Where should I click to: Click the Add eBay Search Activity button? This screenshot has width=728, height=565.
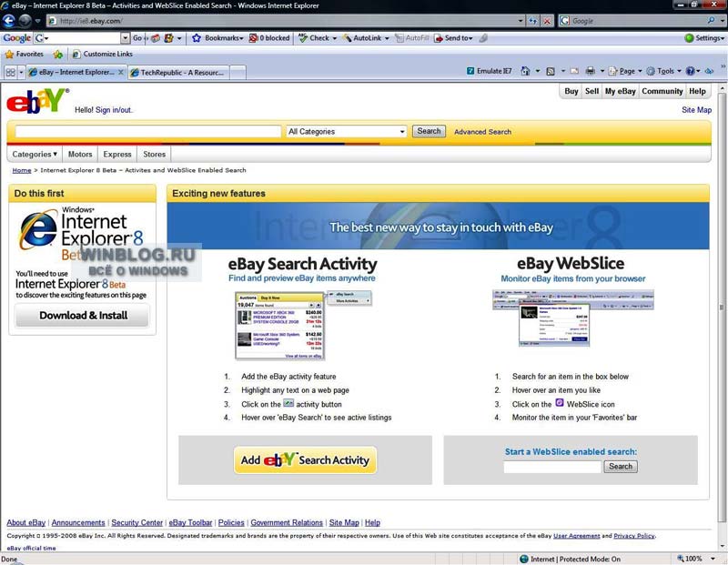[305, 460]
